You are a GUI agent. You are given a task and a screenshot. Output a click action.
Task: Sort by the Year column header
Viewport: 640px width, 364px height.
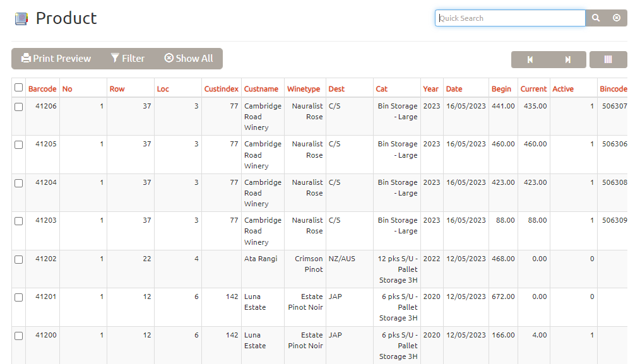[x=430, y=89]
